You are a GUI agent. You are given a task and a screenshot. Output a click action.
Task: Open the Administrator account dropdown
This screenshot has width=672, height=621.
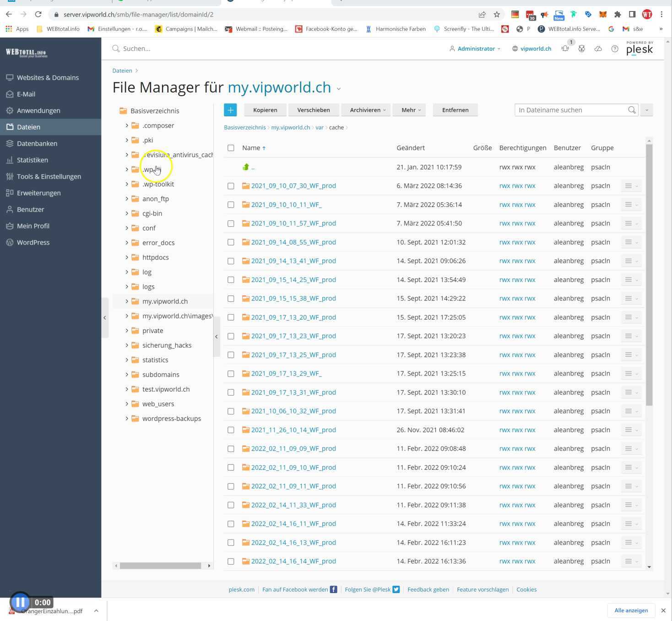pos(475,49)
